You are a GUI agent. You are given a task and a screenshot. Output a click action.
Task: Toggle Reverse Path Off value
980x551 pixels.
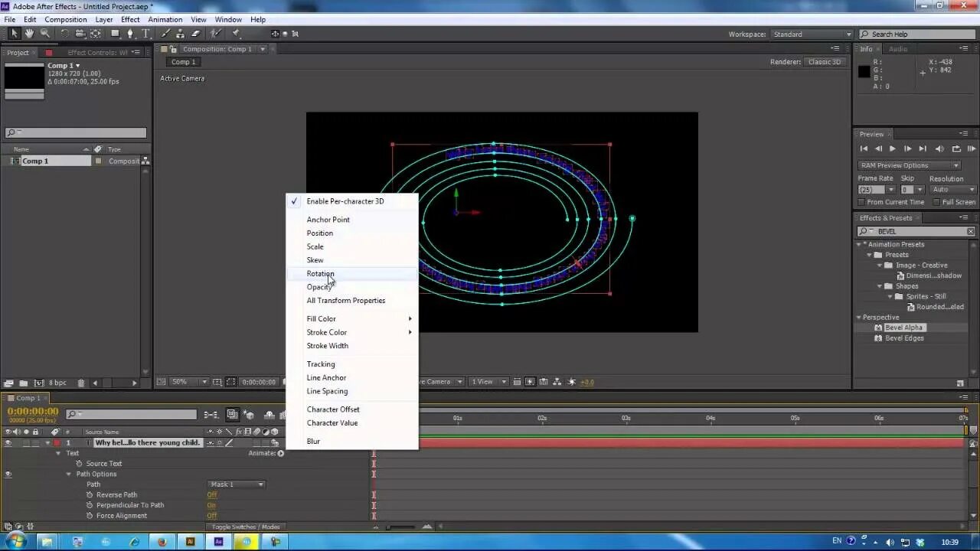click(212, 495)
